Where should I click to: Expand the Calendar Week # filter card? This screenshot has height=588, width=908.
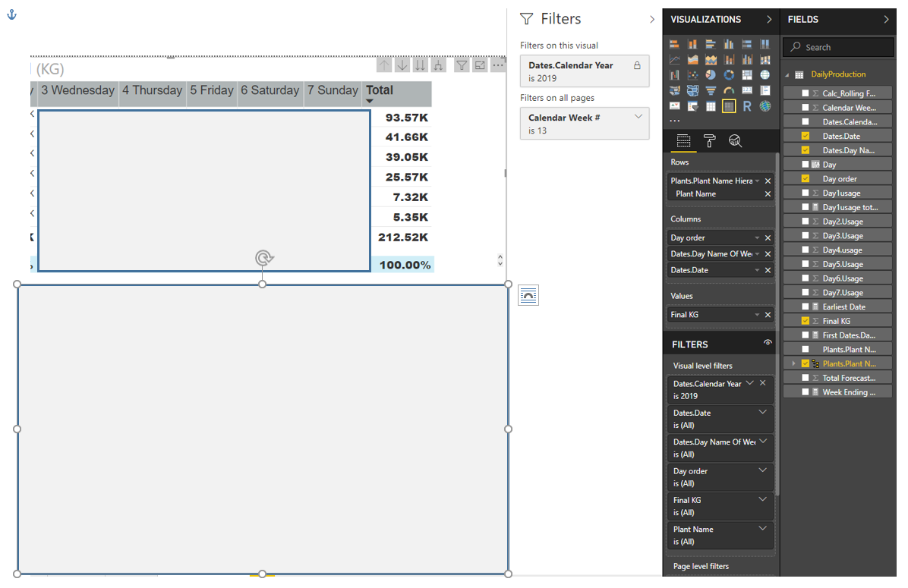(x=638, y=116)
